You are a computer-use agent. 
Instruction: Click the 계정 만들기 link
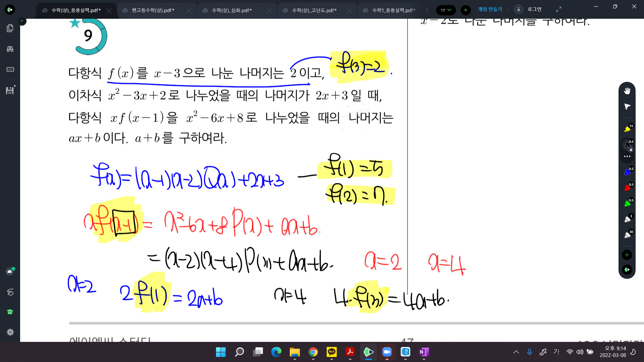click(x=490, y=9)
